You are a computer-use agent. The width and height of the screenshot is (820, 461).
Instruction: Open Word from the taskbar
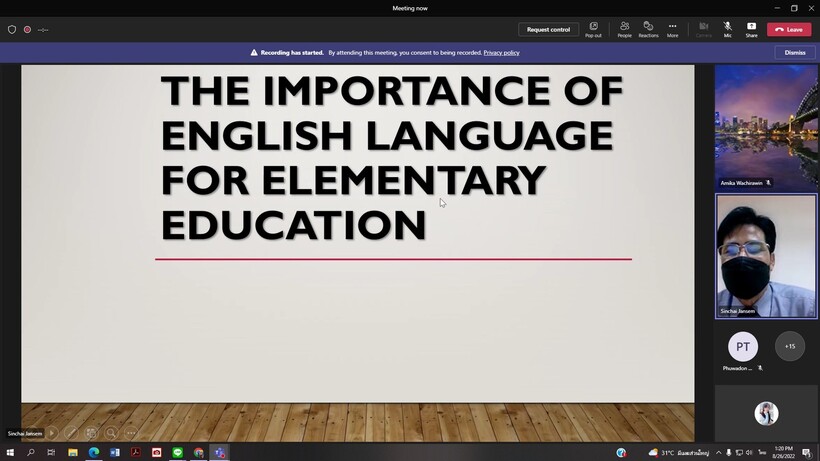point(115,453)
